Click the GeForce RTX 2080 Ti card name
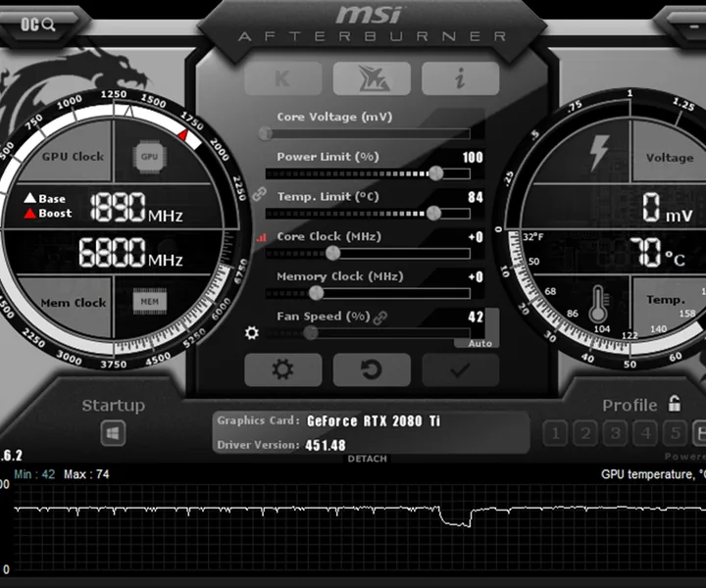The image size is (706, 588). click(x=374, y=421)
